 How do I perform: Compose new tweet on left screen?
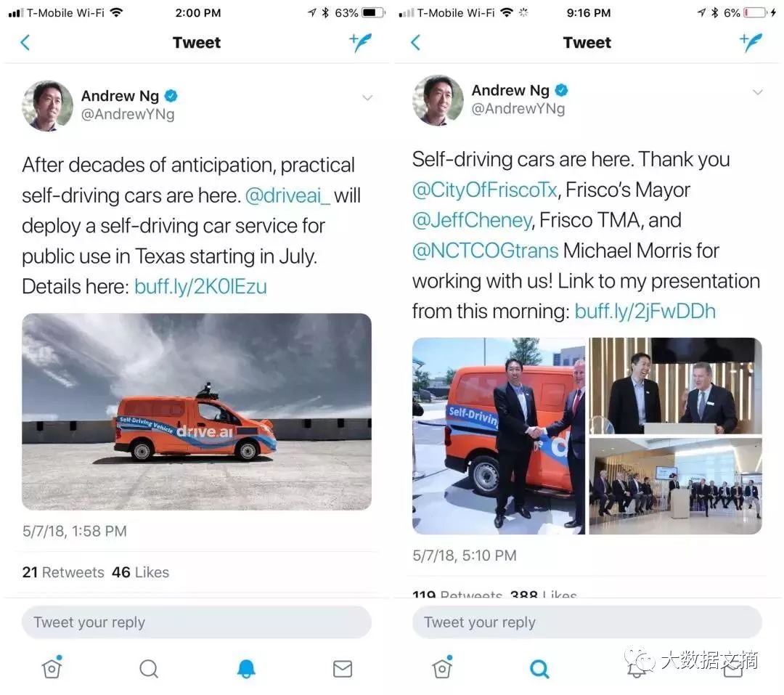click(x=360, y=43)
